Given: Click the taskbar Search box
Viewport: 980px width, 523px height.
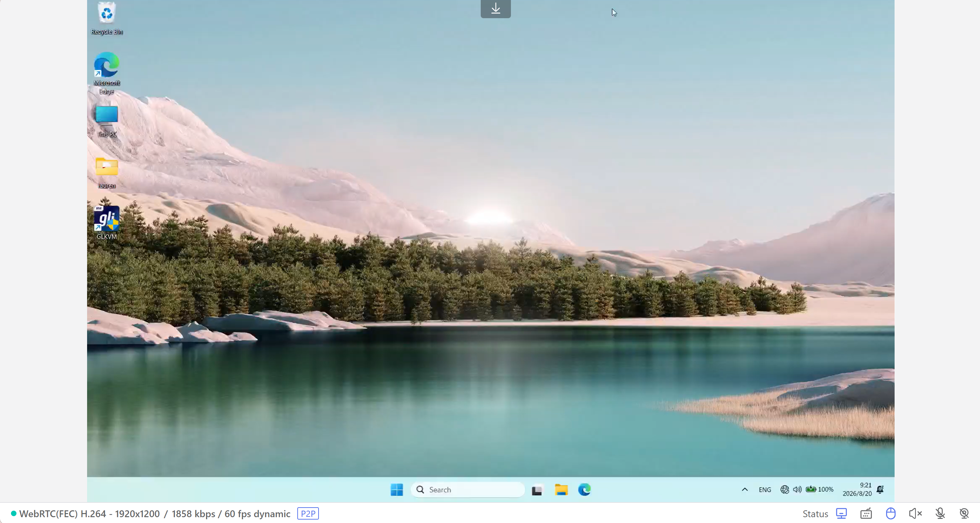Looking at the screenshot, I should click(x=468, y=489).
